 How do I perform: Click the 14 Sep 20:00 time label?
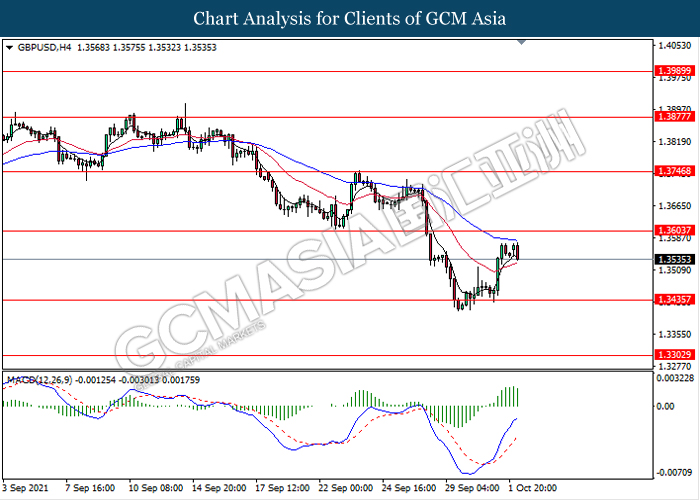pos(219,488)
